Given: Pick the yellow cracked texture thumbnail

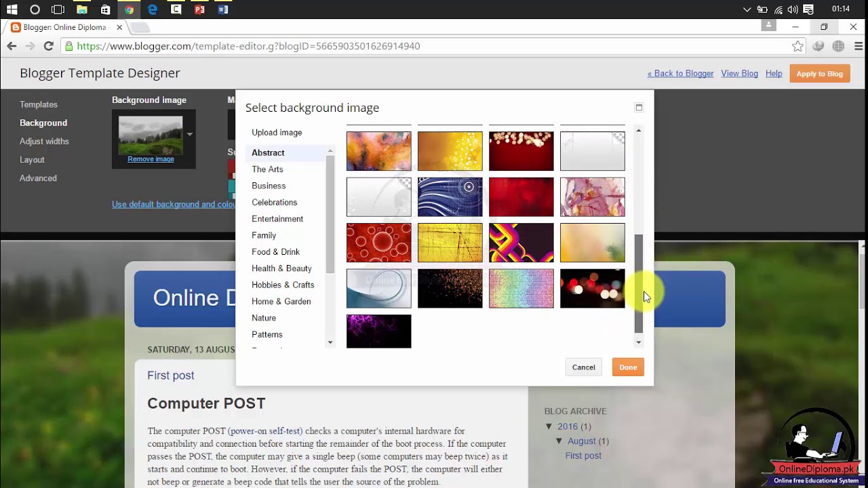Looking at the screenshot, I should coord(450,243).
